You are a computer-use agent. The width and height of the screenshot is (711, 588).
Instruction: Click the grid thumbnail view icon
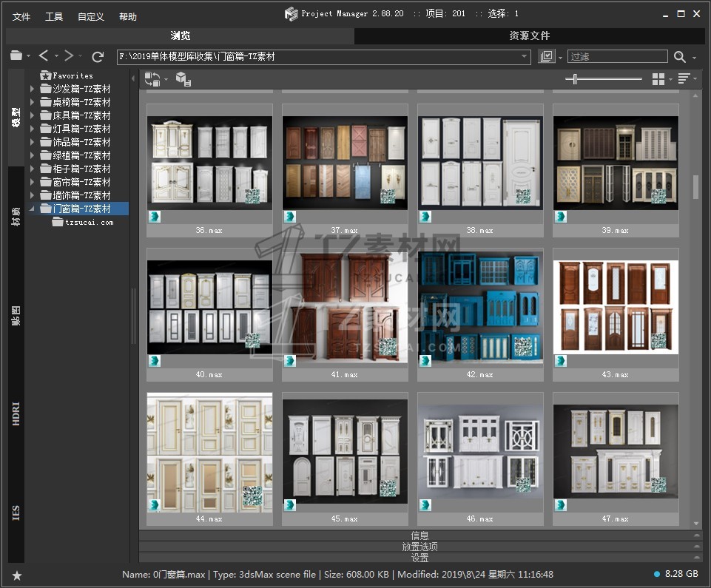point(658,78)
